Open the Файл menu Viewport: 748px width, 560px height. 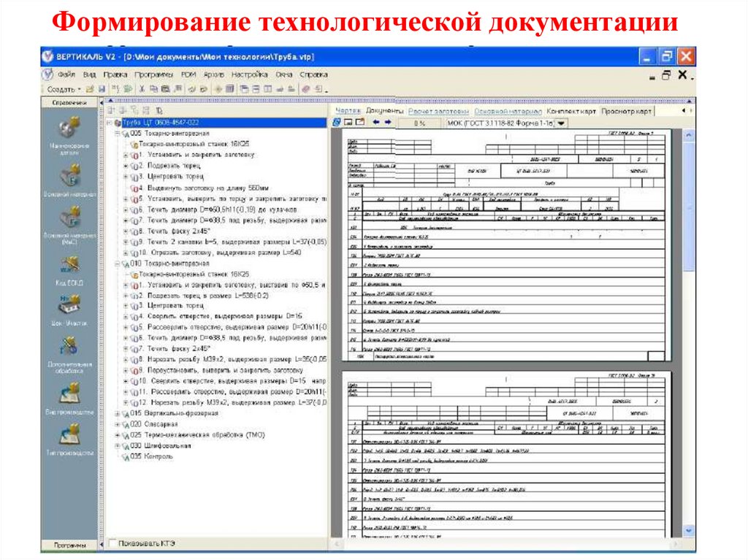tap(66, 74)
